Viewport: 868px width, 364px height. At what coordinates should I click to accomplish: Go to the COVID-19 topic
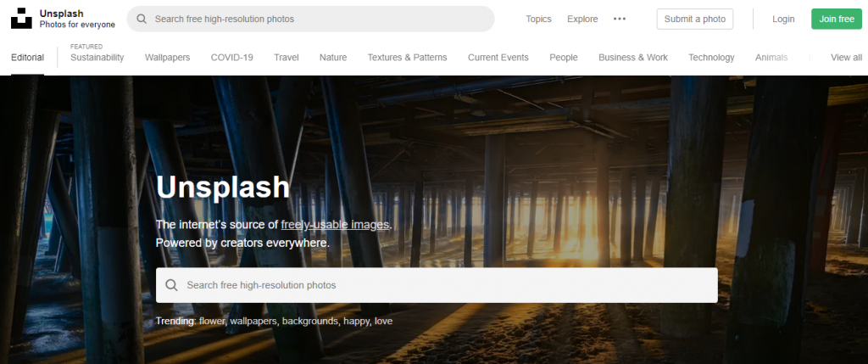232,57
